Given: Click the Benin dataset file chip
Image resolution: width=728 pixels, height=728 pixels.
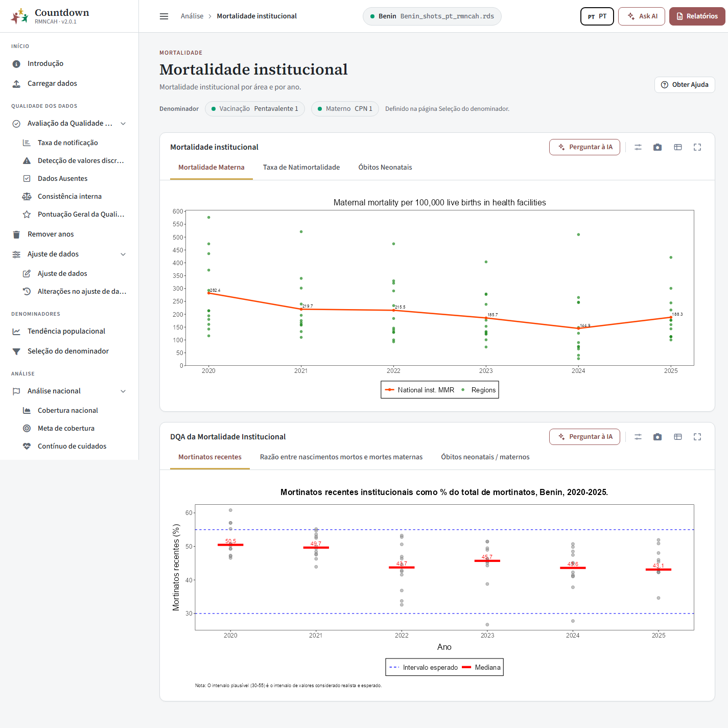Looking at the screenshot, I should tap(432, 16).
